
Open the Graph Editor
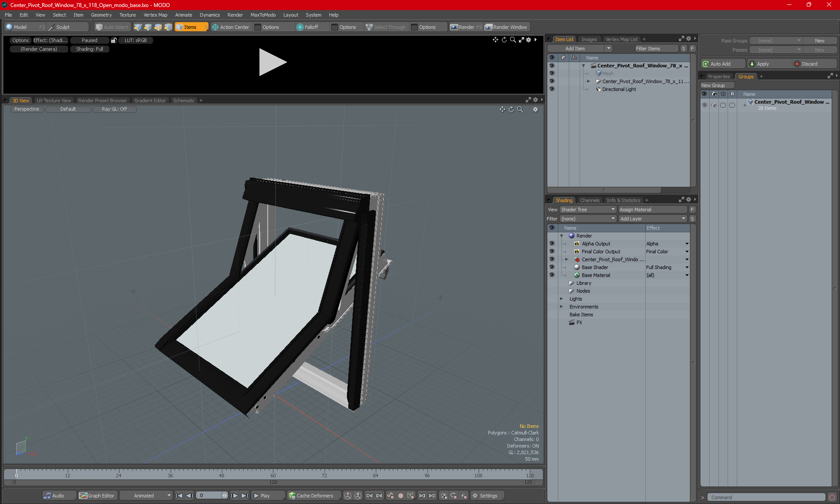pyautogui.click(x=97, y=496)
